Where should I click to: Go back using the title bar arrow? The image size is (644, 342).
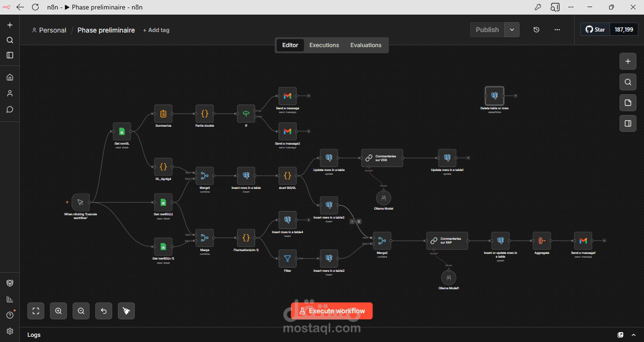coord(20,7)
